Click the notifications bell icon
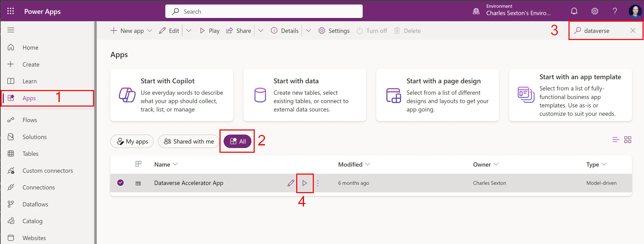Image resolution: width=644 pixels, height=244 pixels. (x=574, y=11)
